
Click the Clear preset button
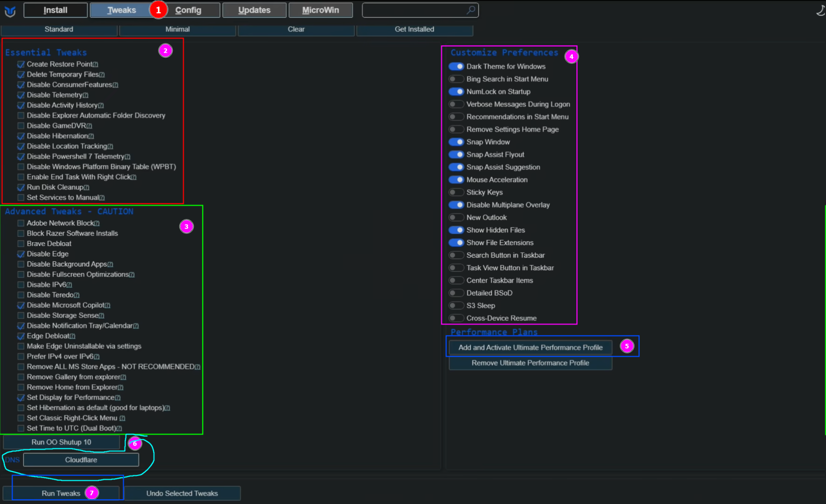296,29
